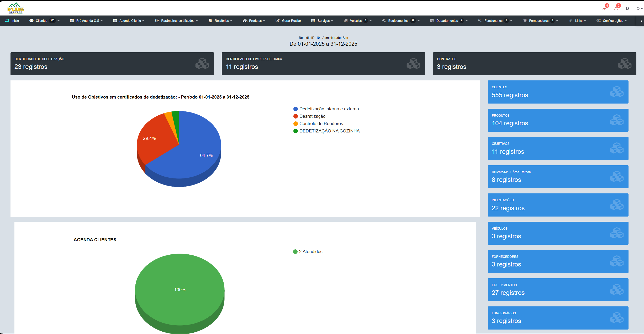
Task: Toggle Controle de Roedores legend entry
Action: [x=321, y=124]
